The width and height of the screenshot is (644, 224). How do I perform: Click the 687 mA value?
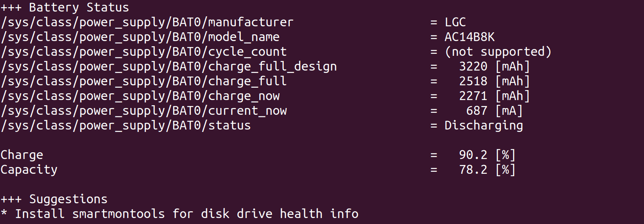point(494,111)
